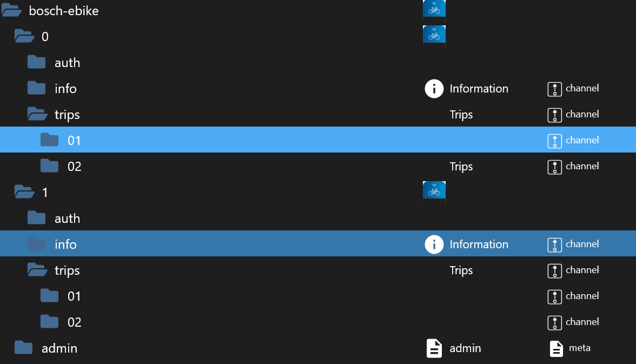The width and height of the screenshot is (636, 364).
Task: Click the Information label in the first info row
Action: [479, 89]
